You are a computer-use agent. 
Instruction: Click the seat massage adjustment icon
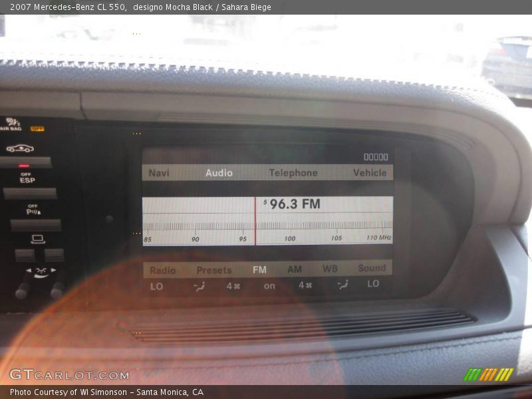click(41, 272)
